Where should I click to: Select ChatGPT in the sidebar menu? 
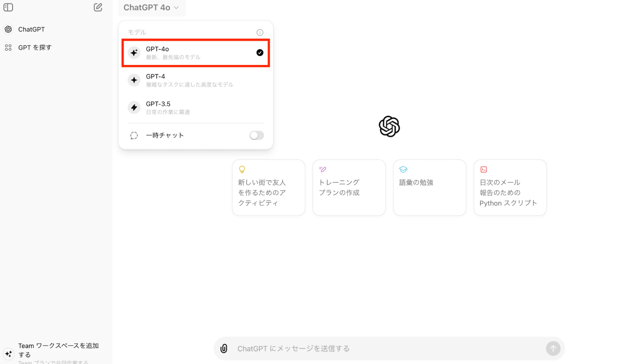32,29
